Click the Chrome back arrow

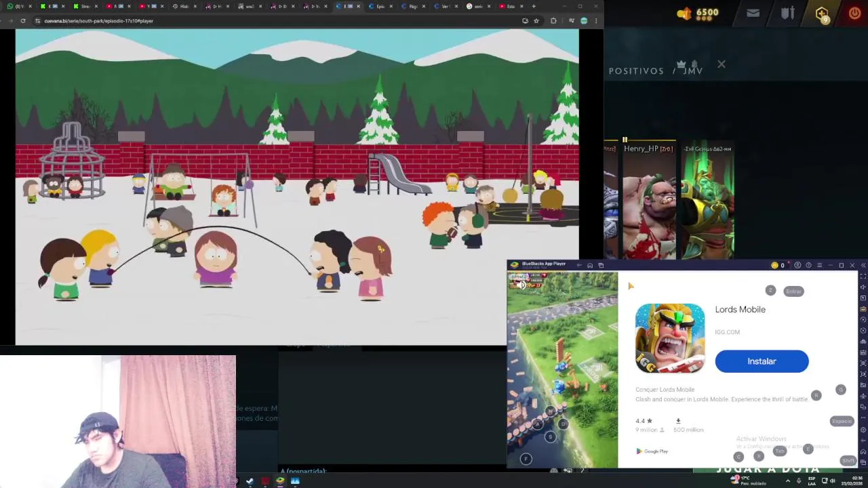[x=2, y=21]
